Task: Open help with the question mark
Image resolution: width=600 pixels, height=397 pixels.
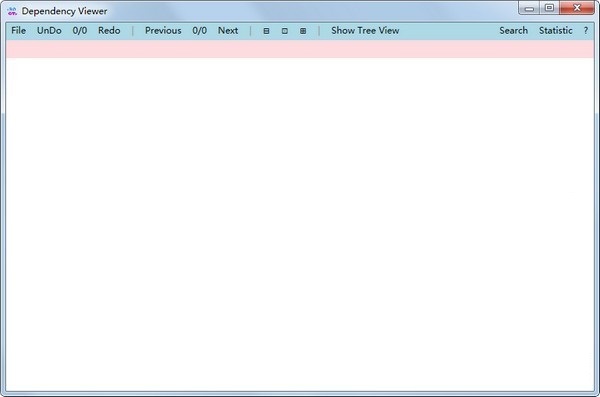Action: [586, 31]
